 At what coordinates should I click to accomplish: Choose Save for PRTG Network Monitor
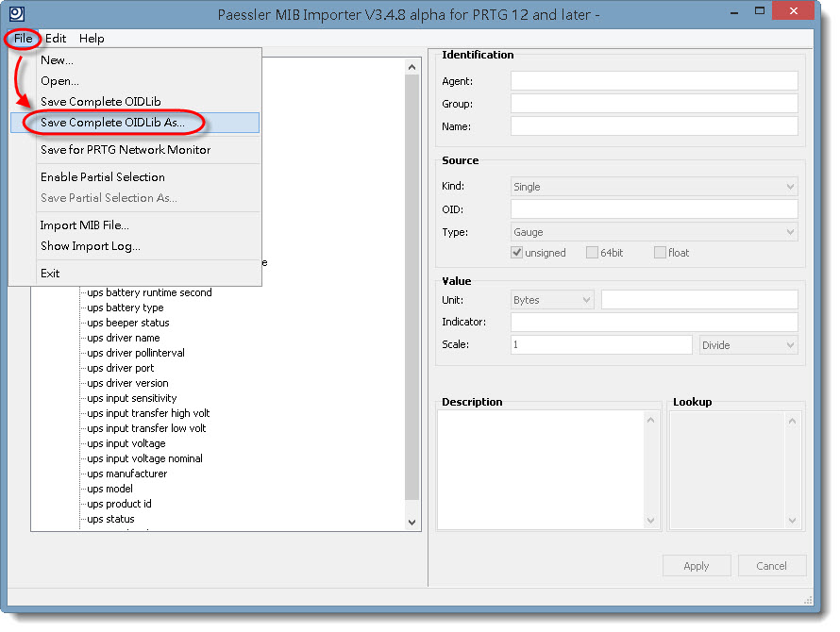(x=135, y=150)
